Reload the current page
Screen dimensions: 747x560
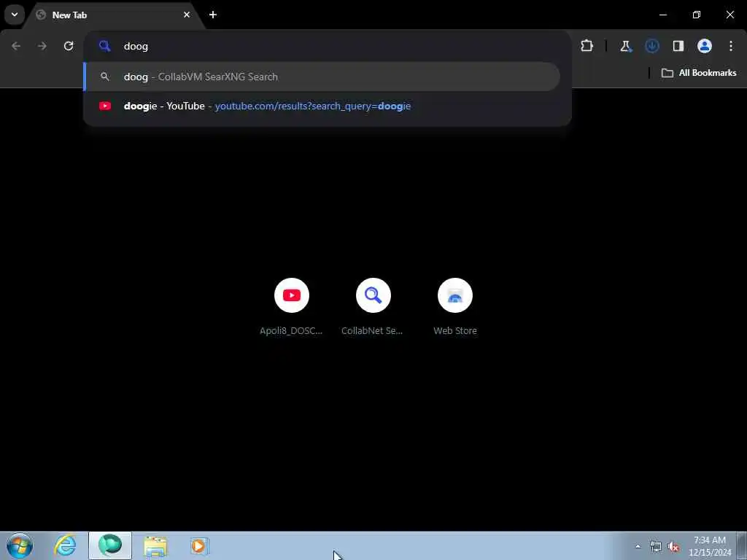click(69, 46)
